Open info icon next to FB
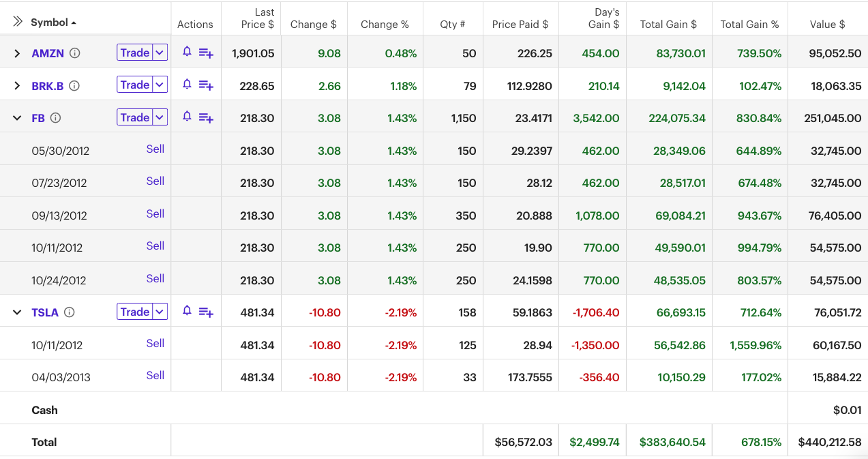The width and height of the screenshot is (868, 459). tap(56, 118)
